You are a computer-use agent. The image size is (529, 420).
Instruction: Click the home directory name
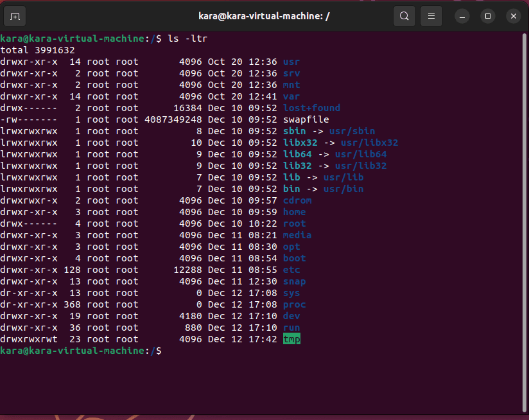(294, 212)
